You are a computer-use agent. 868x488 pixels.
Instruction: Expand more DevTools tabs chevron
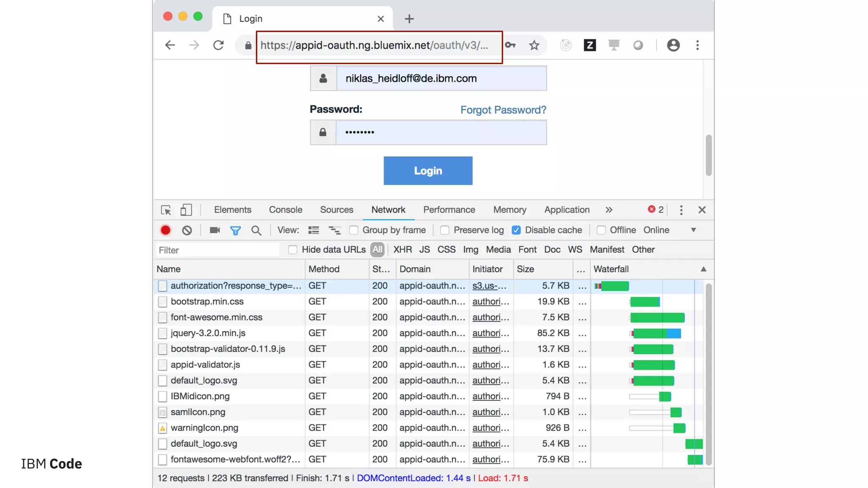(x=609, y=210)
